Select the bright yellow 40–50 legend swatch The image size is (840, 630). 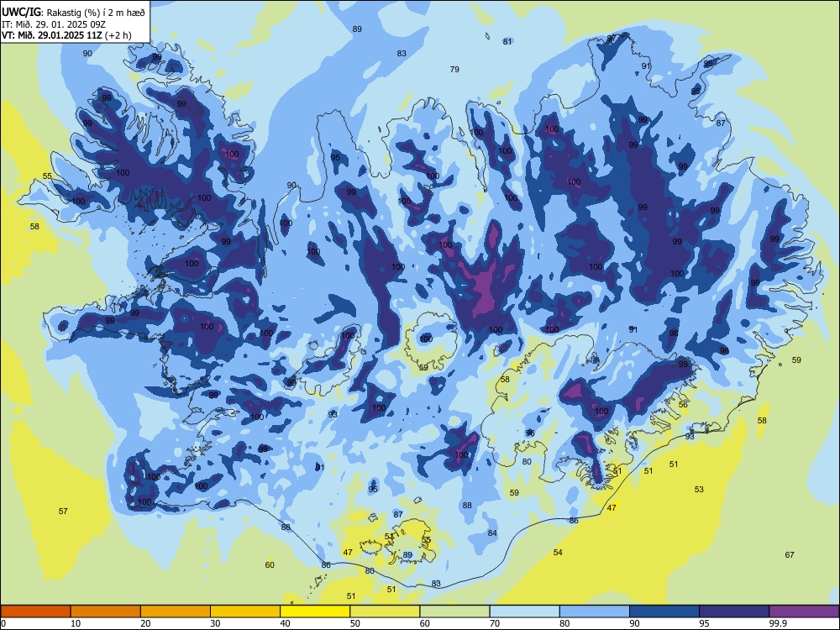point(315,612)
